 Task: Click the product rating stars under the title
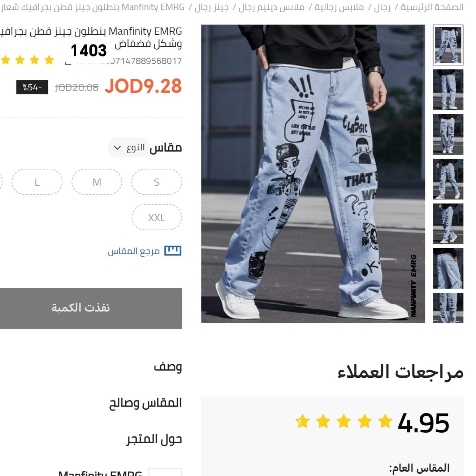pos(27,60)
